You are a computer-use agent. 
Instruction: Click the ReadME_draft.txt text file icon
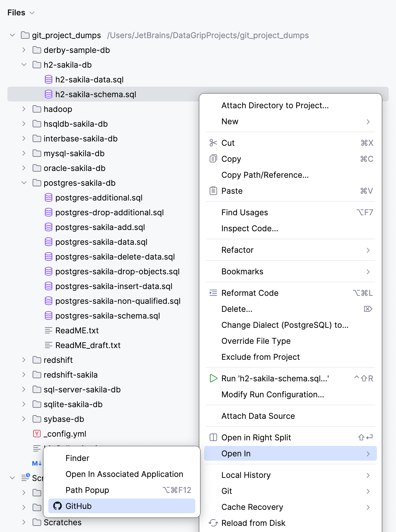[x=49, y=345]
